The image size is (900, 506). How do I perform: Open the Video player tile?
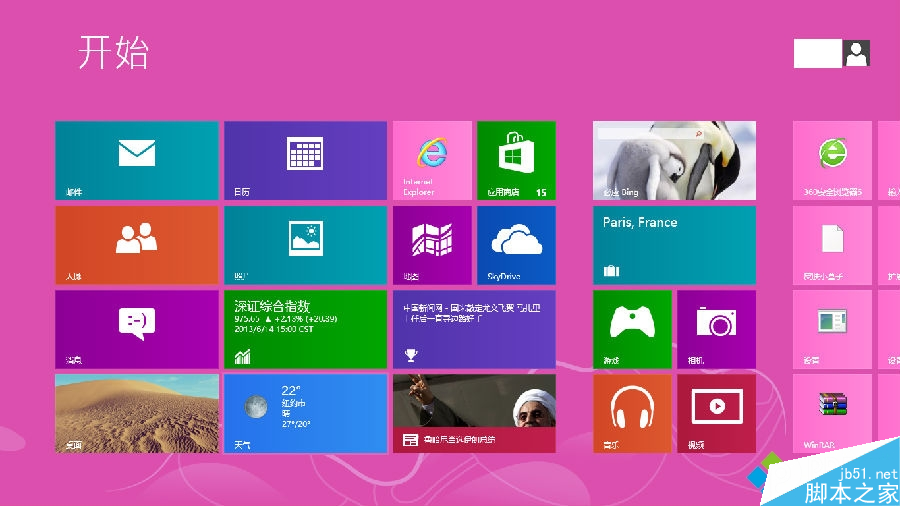pos(716,412)
